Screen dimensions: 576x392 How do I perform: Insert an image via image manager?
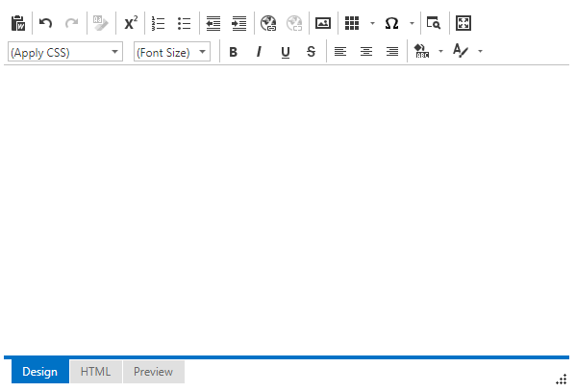pos(323,23)
